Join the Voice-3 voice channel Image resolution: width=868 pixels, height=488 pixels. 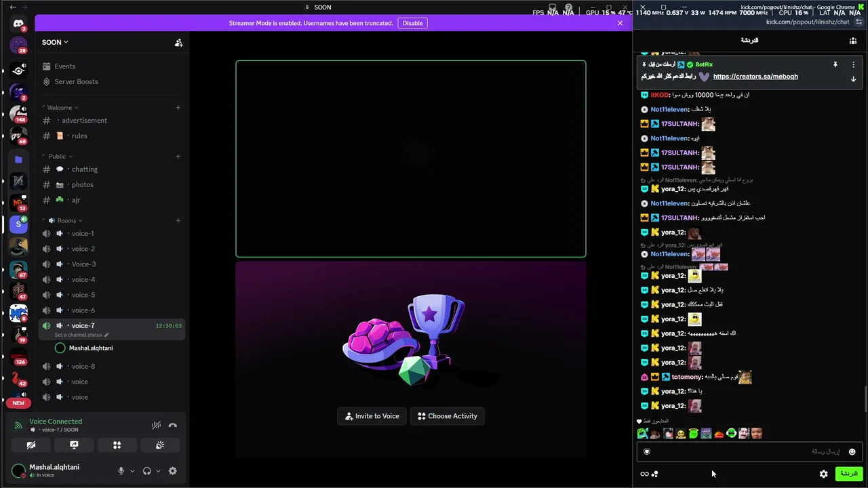tap(111, 264)
